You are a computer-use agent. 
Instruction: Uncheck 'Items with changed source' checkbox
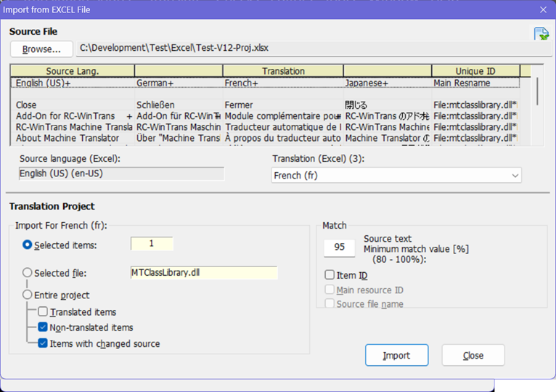[43, 343]
